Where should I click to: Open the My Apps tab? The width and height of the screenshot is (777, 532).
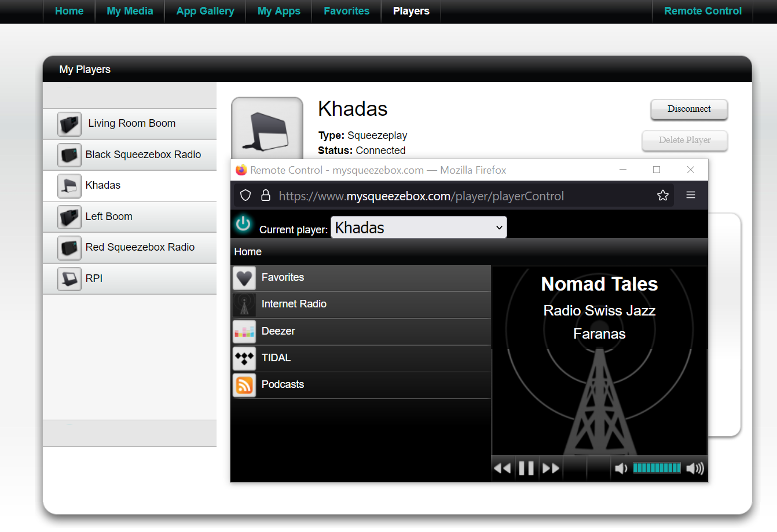[278, 11]
